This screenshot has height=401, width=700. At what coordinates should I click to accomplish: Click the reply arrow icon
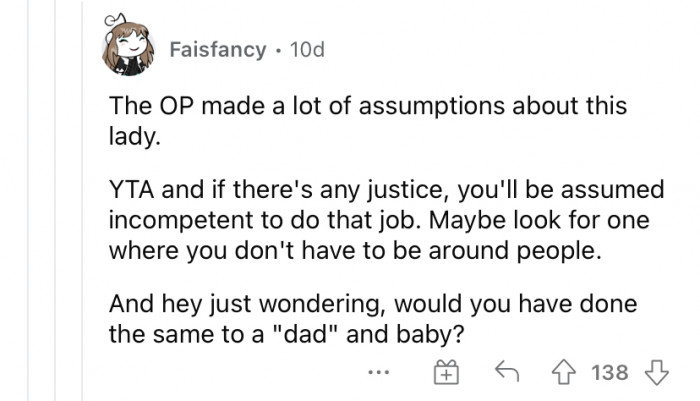click(x=508, y=373)
